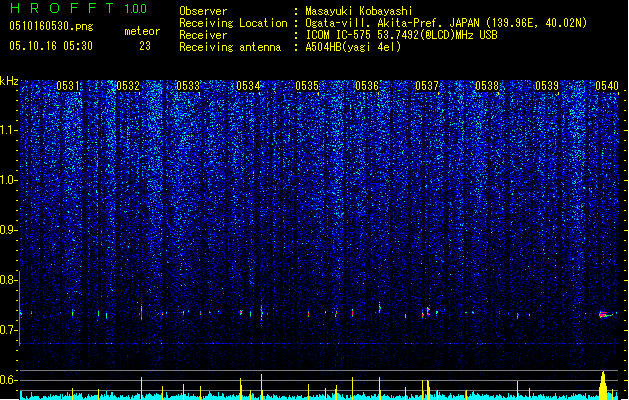This screenshot has width=629, height=400.
Task: Click the HROFFT 1.0.0 title text
Action: pyautogui.click(x=78, y=8)
